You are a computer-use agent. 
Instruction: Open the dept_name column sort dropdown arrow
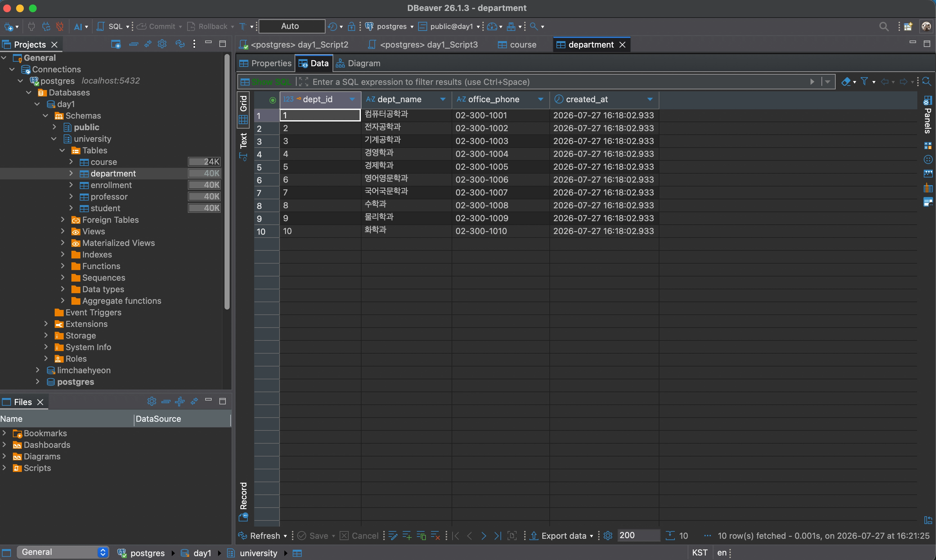coord(443,99)
